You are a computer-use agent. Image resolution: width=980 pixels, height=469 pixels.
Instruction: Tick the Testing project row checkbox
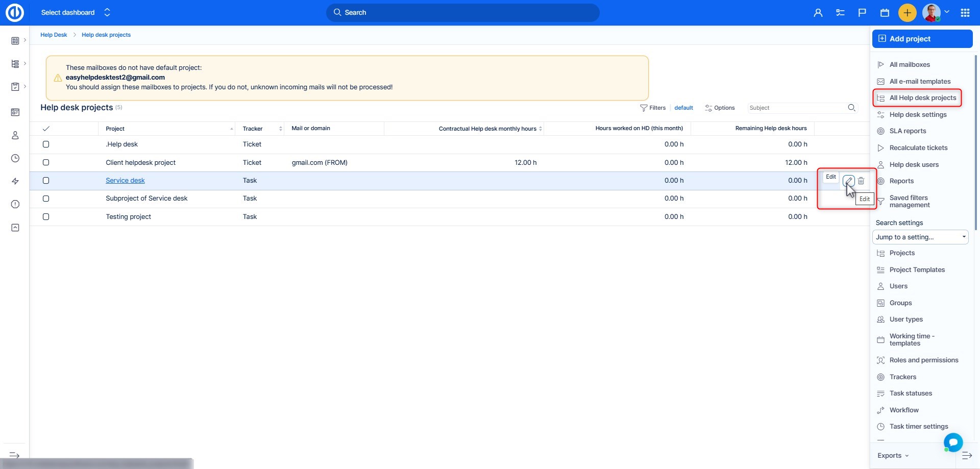coord(46,217)
